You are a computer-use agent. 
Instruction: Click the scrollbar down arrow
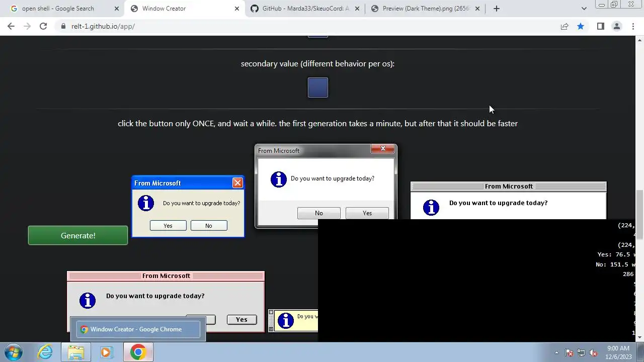[640, 338]
